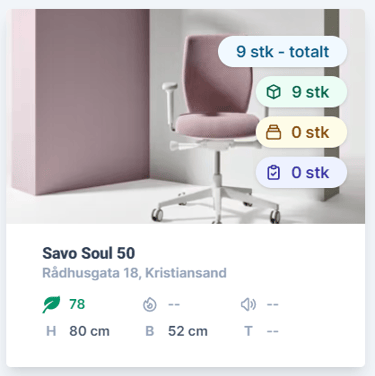
Task: Click the green leaf sustainability icon
Action: tap(51, 304)
